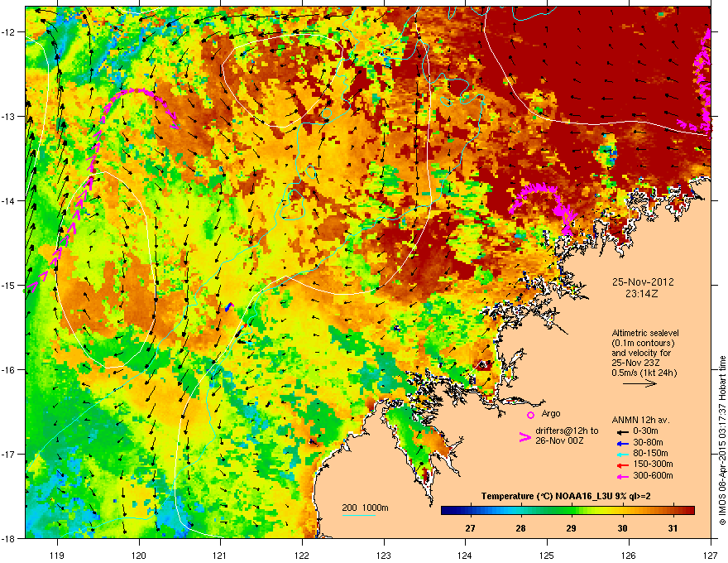Click the '126' longitude axis label

(629, 555)
